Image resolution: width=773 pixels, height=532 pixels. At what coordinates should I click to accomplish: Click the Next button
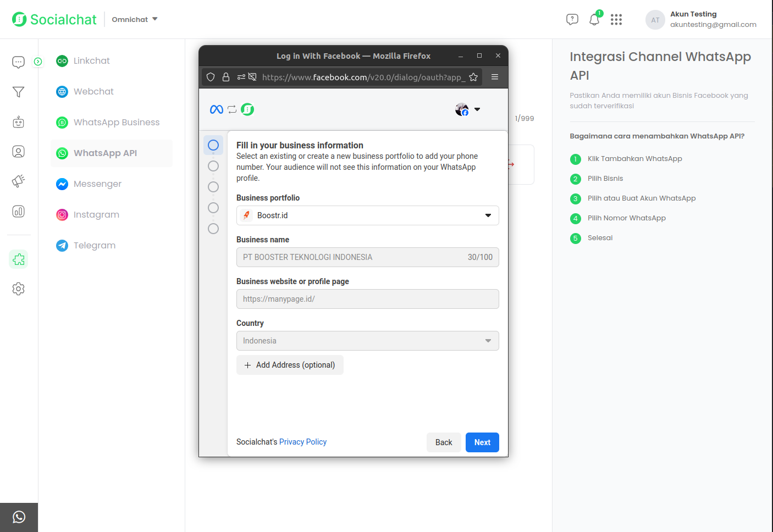[482, 442]
